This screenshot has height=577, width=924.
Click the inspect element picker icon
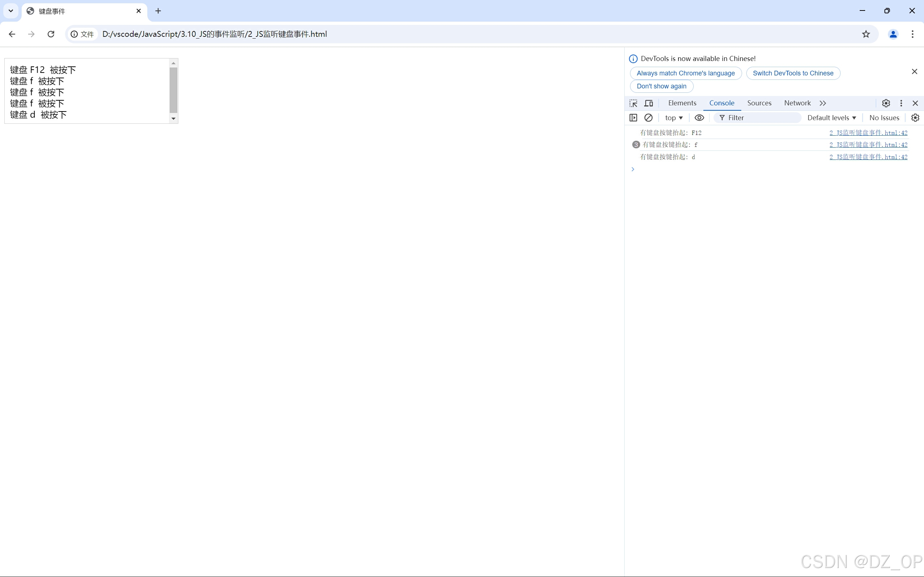[x=633, y=103]
